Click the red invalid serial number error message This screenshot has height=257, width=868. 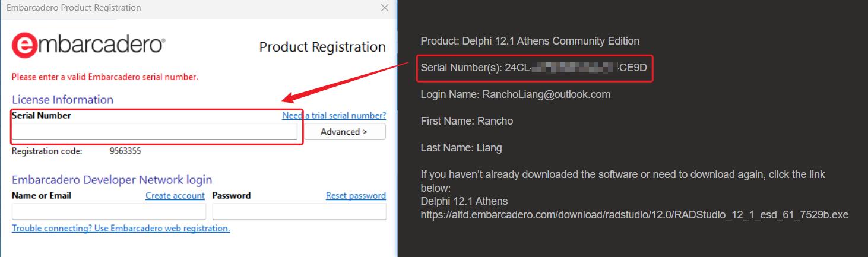pyautogui.click(x=105, y=77)
